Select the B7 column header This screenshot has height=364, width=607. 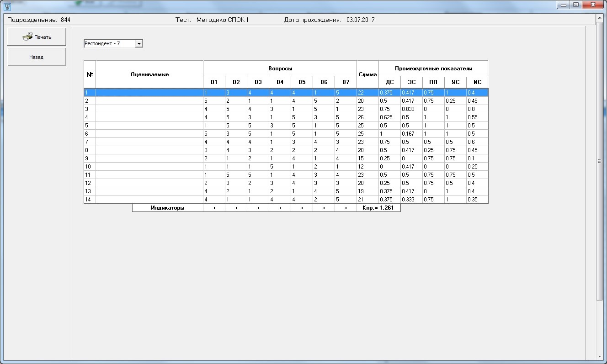[x=346, y=82]
